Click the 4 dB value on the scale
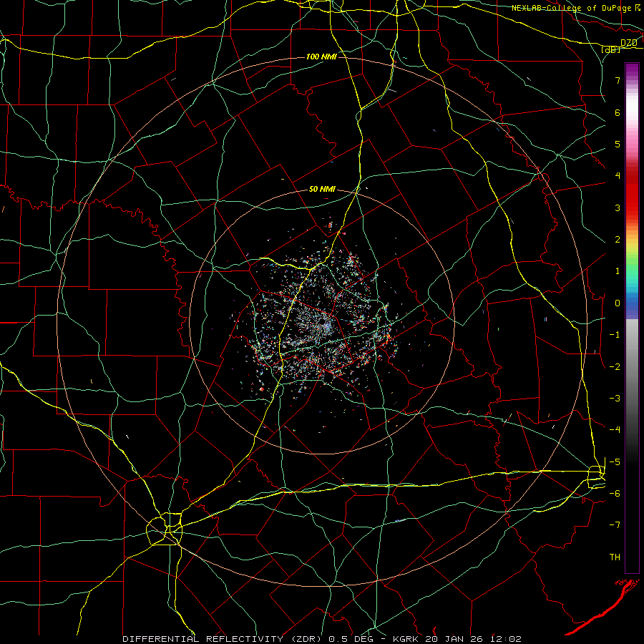The height and width of the screenshot is (644, 644). tap(618, 176)
